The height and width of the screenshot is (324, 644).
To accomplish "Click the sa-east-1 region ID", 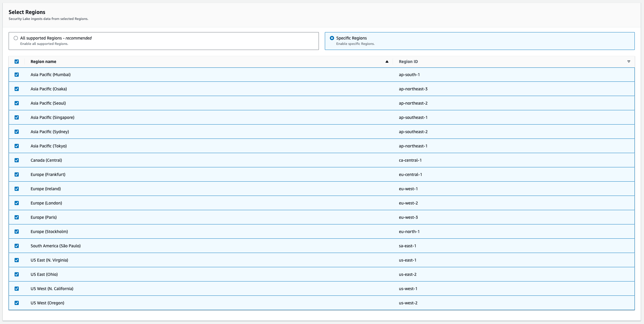I will click(x=408, y=246).
